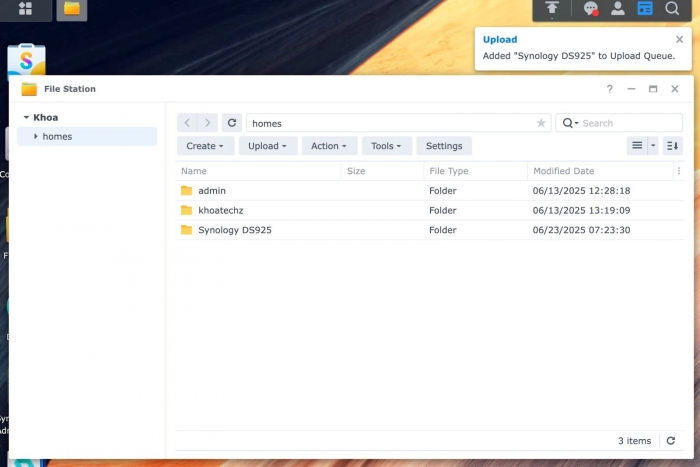This screenshot has width=700, height=467.
Task: Open File Station Settings button
Action: click(x=444, y=146)
